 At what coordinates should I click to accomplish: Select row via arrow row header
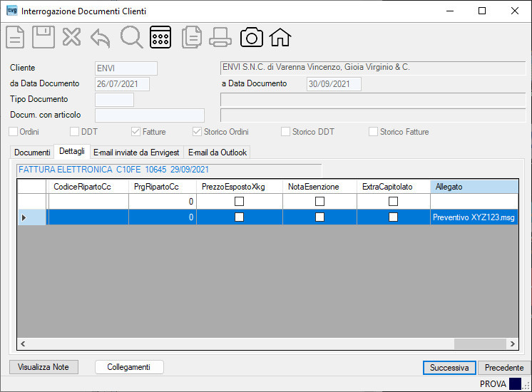click(x=31, y=217)
